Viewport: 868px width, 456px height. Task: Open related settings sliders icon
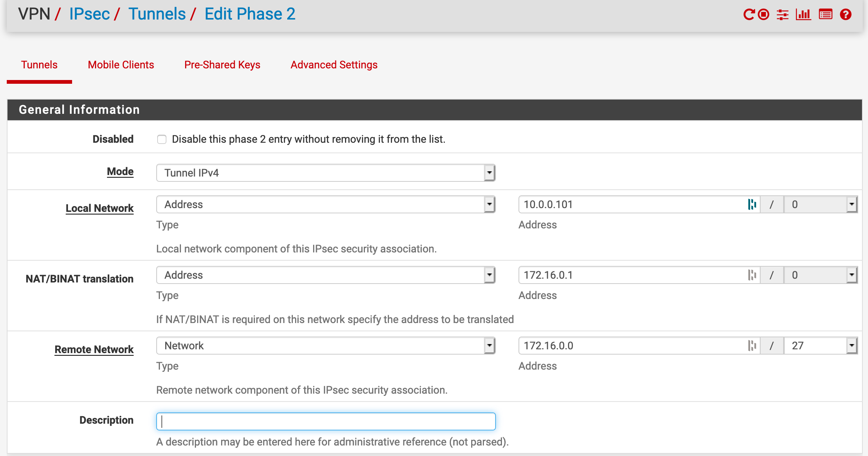point(783,15)
